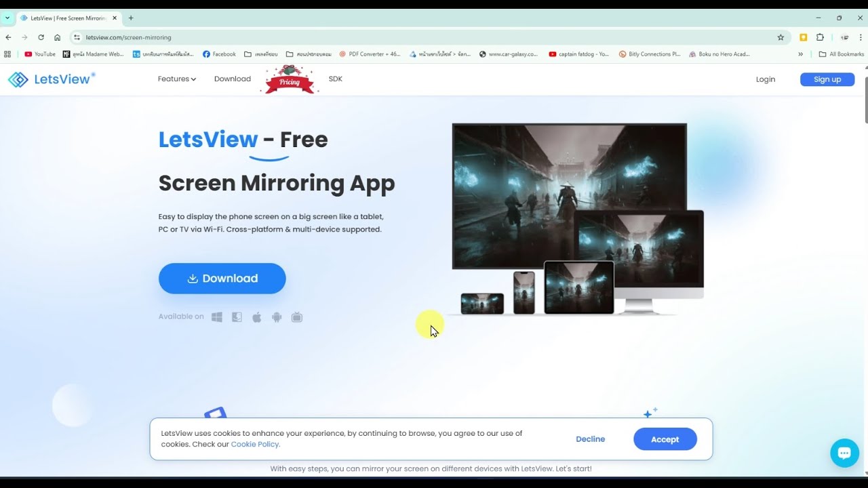This screenshot has height=488, width=868.
Task: Select the macOS Finder platform icon
Action: point(237,317)
